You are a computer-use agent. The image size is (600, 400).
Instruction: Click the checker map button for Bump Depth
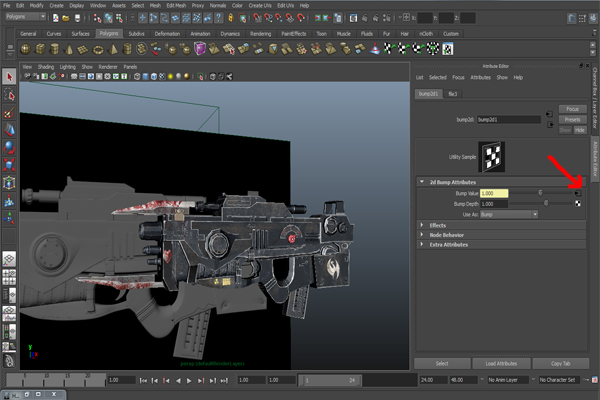(x=578, y=204)
